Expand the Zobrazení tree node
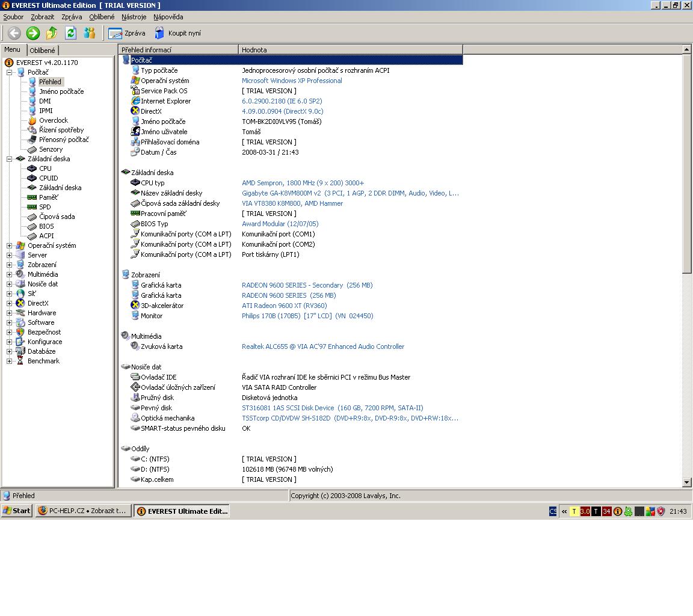The height and width of the screenshot is (616, 693). click(x=9, y=265)
